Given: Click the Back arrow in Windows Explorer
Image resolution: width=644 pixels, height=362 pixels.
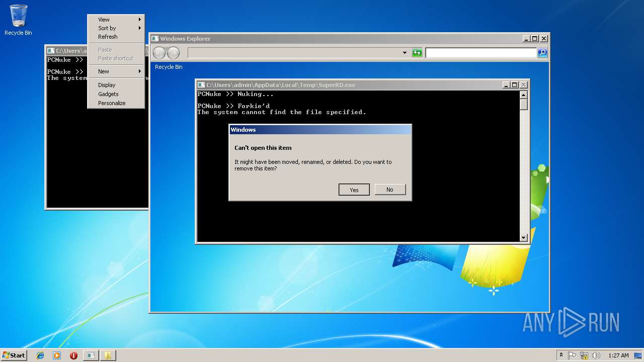Looking at the screenshot, I should pyautogui.click(x=159, y=53).
